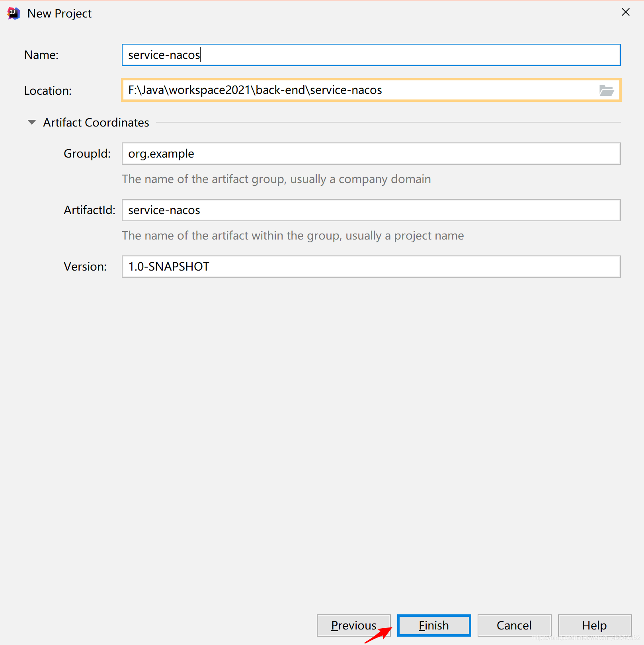Open Help for New Project dialog
Viewport: 644px width, 645px height.
595,625
